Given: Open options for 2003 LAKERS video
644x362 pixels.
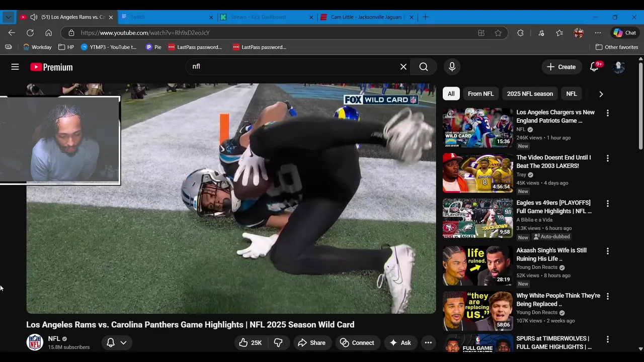Looking at the screenshot, I should [607, 158].
